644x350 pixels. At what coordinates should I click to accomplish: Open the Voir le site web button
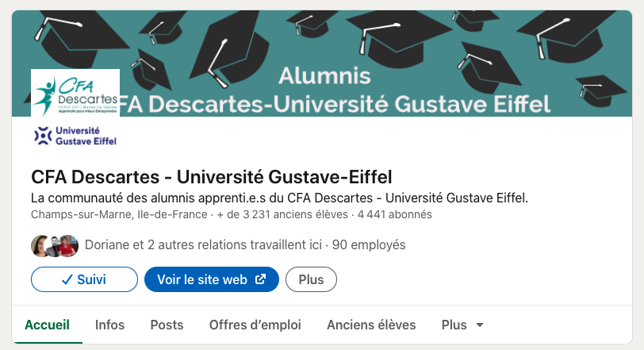pos(211,279)
